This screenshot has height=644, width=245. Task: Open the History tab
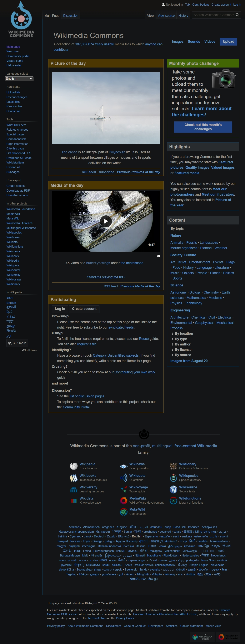(x=183, y=16)
